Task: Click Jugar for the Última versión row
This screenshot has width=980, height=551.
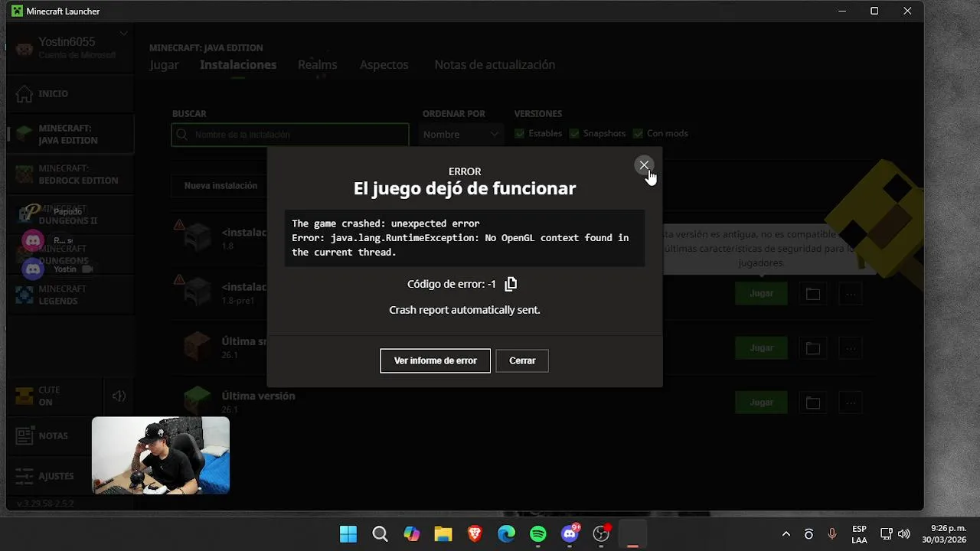Action: tap(761, 403)
